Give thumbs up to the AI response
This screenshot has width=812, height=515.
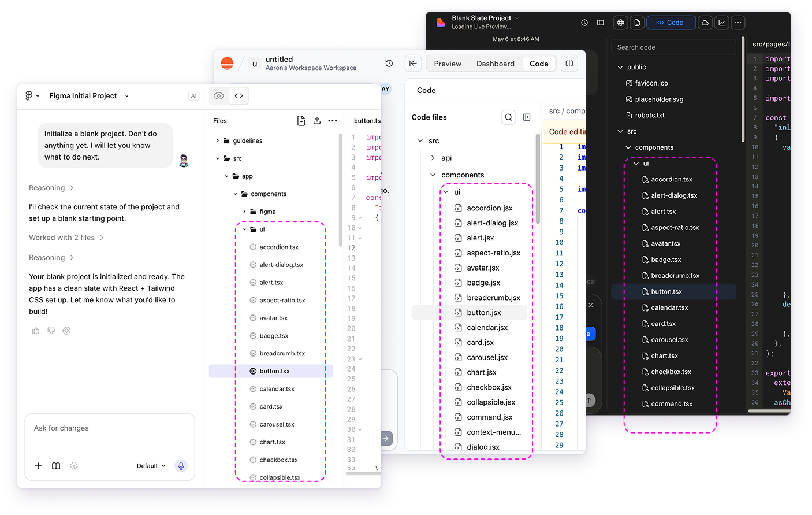pos(36,331)
